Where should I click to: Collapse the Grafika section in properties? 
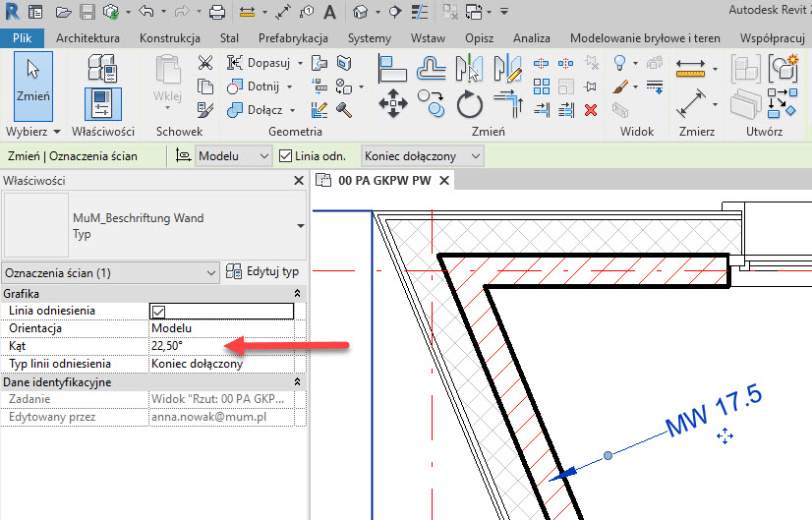coord(298,294)
